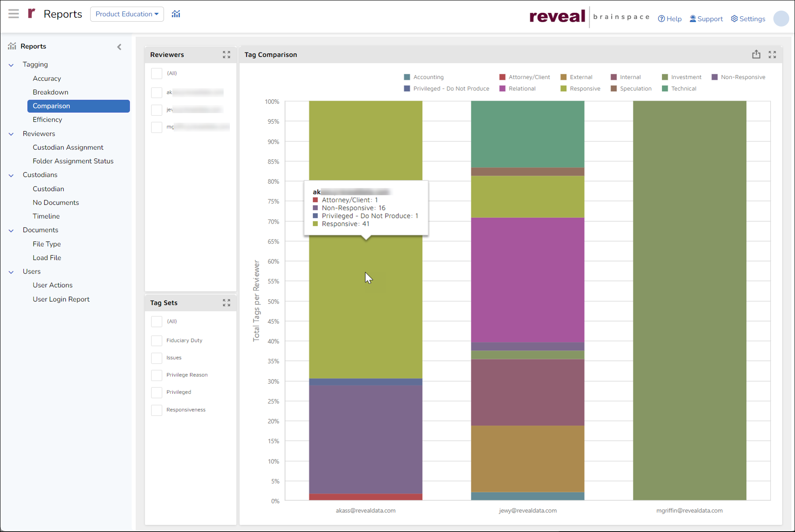Open Folder Assignment Status report
This screenshot has height=532, width=795.
73,161
